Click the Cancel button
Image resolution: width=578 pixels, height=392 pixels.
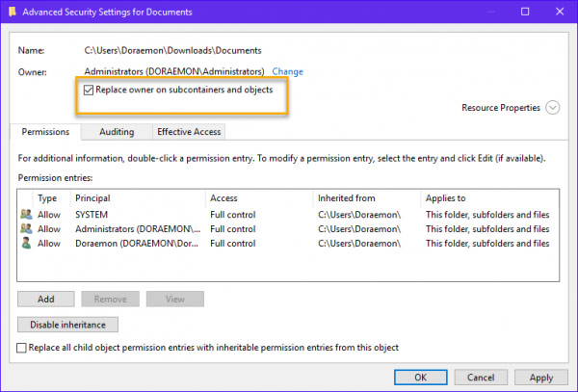pyautogui.click(x=481, y=378)
